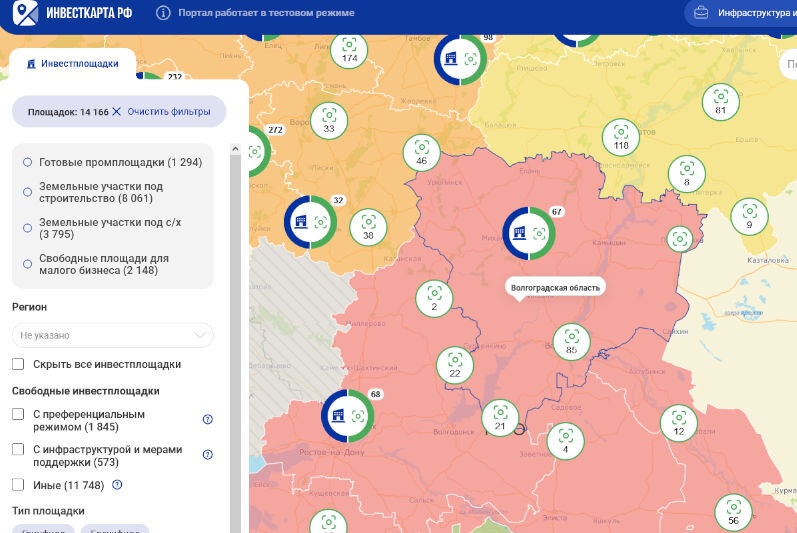This screenshot has height=533, width=797.
Task: Click the Инвесткарта РФ logo
Action: pyautogui.click(x=72, y=13)
